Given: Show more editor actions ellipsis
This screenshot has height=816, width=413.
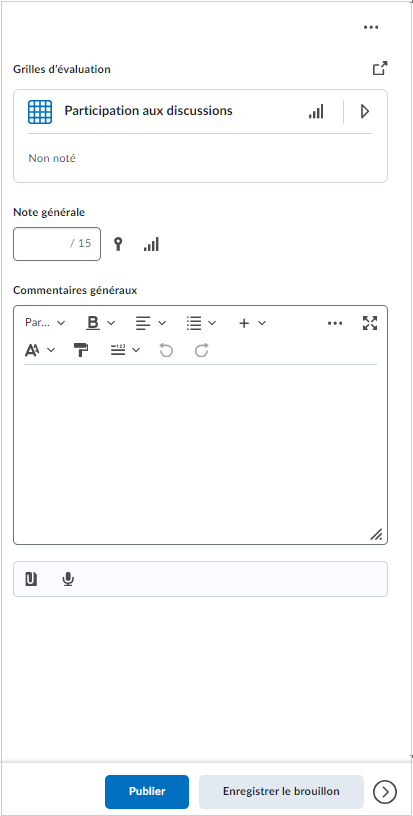Looking at the screenshot, I should click(x=335, y=323).
